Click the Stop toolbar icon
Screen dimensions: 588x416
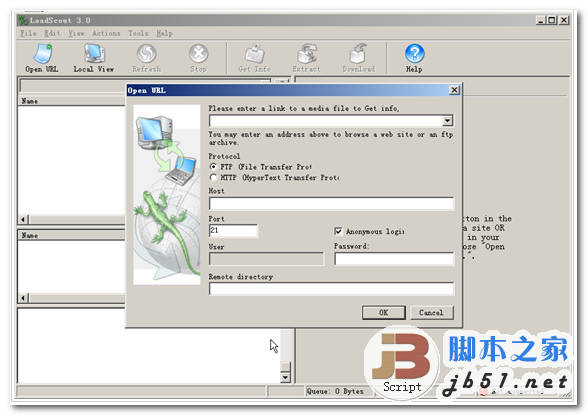tap(198, 58)
